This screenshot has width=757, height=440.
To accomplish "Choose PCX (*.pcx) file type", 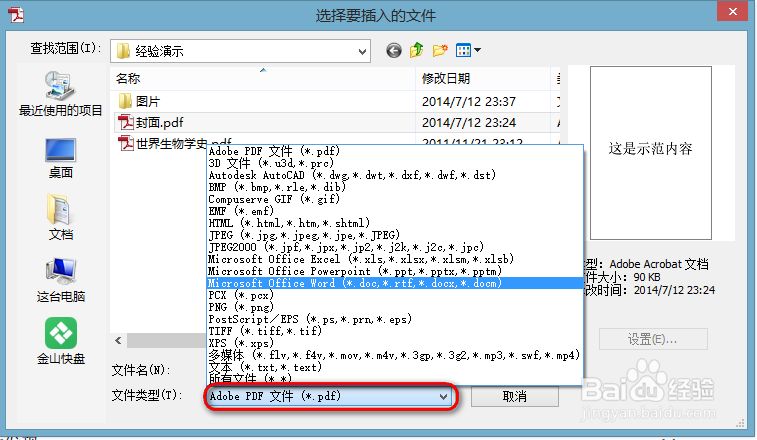I will pyautogui.click(x=394, y=295).
